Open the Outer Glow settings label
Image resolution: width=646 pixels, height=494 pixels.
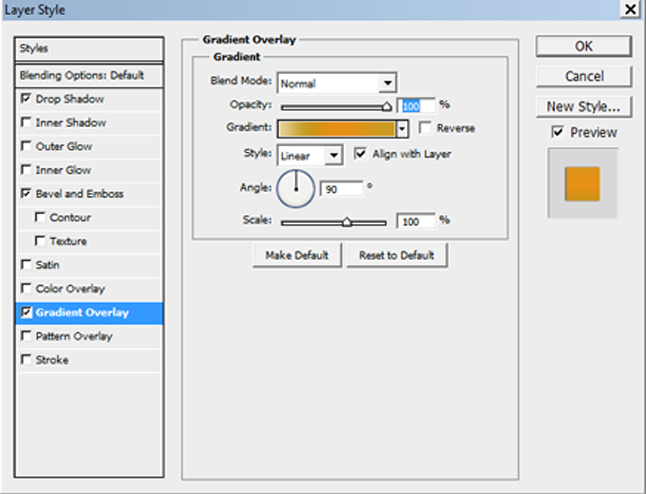tap(64, 146)
